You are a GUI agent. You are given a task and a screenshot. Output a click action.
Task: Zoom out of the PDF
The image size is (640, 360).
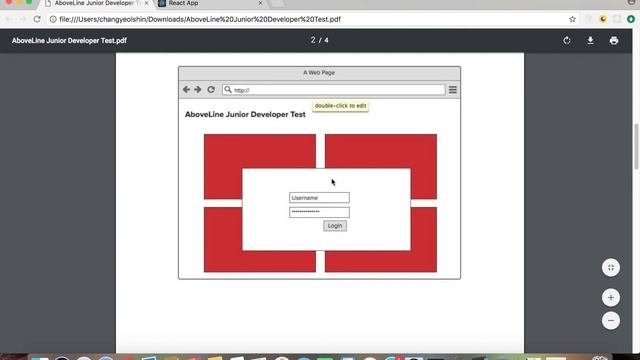pos(611,320)
